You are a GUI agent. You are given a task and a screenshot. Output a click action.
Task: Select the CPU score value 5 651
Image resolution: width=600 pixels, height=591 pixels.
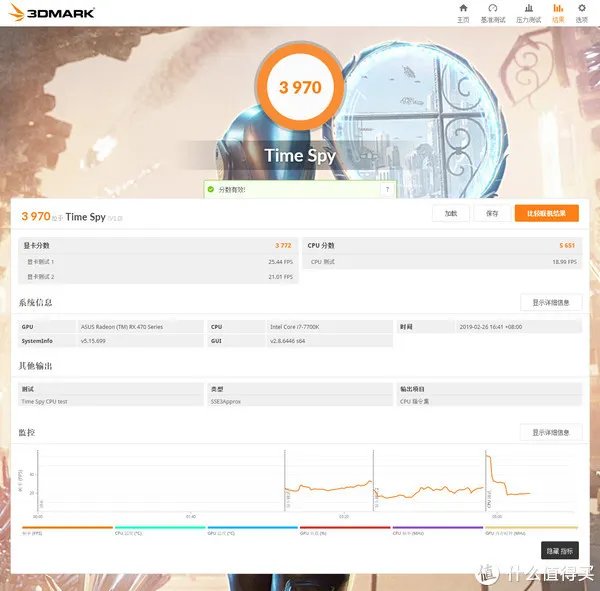click(x=567, y=245)
